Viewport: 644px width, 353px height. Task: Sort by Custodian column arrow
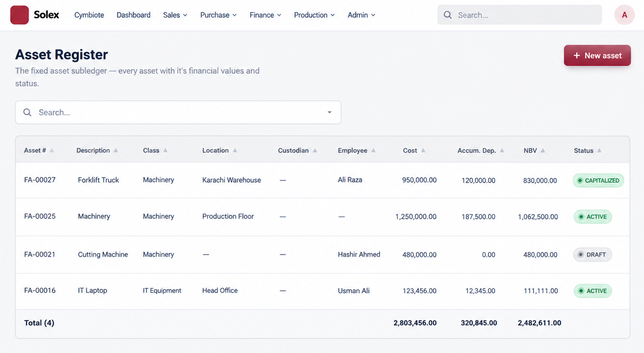pyautogui.click(x=315, y=150)
